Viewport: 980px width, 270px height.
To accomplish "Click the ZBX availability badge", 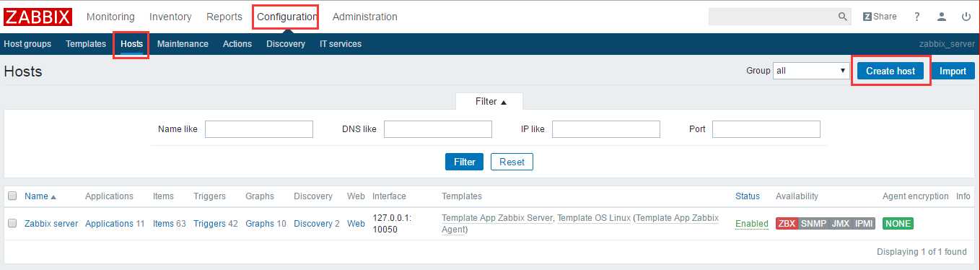I will click(x=787, y=224).
